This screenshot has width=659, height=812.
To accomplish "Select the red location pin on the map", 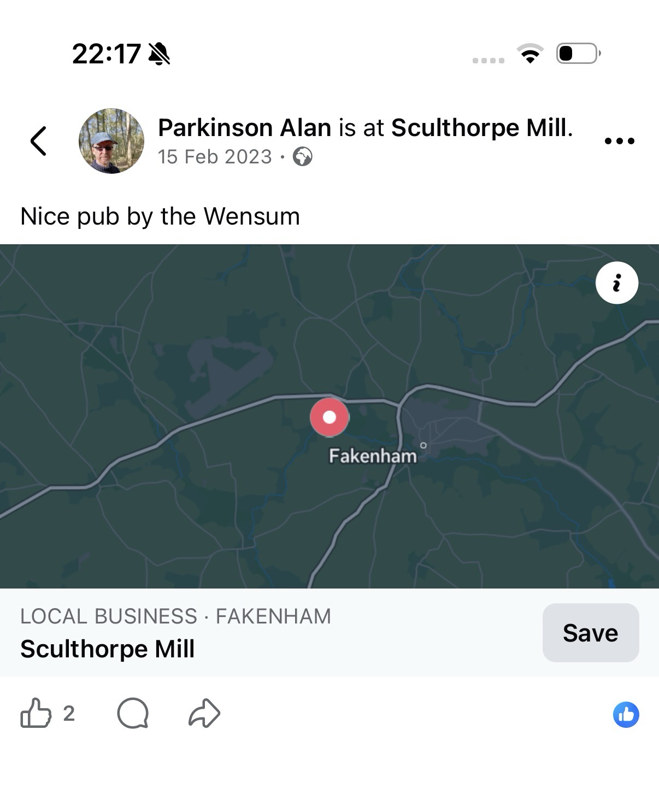I will [329, 417].
